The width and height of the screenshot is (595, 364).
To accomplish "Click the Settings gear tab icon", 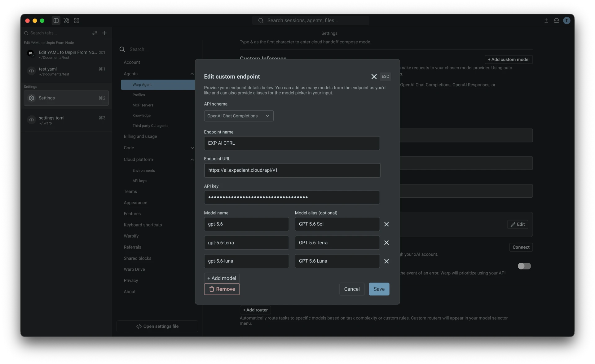I will [31, 98].
